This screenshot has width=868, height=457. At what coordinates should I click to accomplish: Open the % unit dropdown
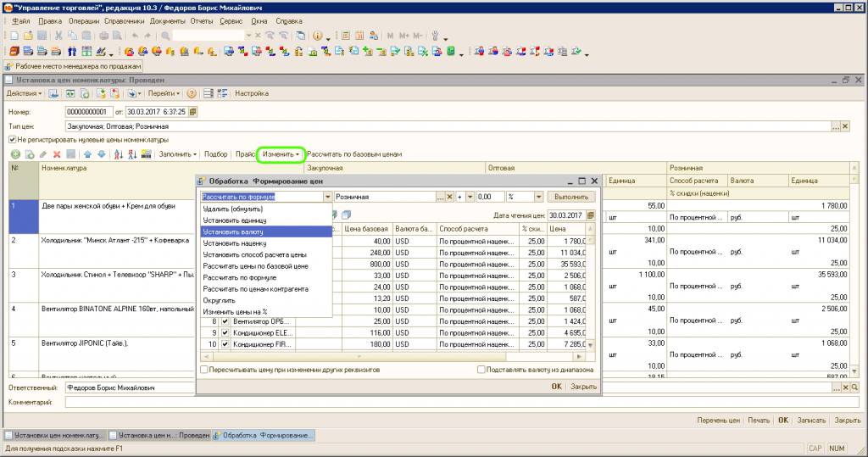point(538,197)
